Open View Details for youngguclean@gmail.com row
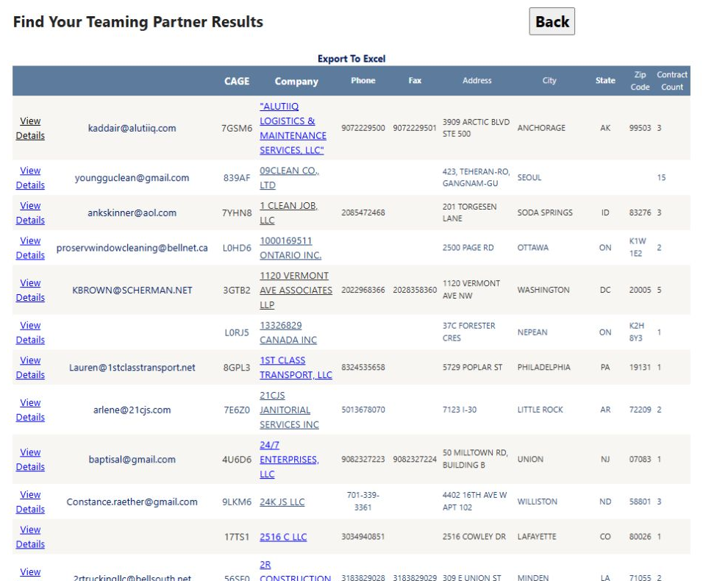728x581 pixels. coord(30,177)
